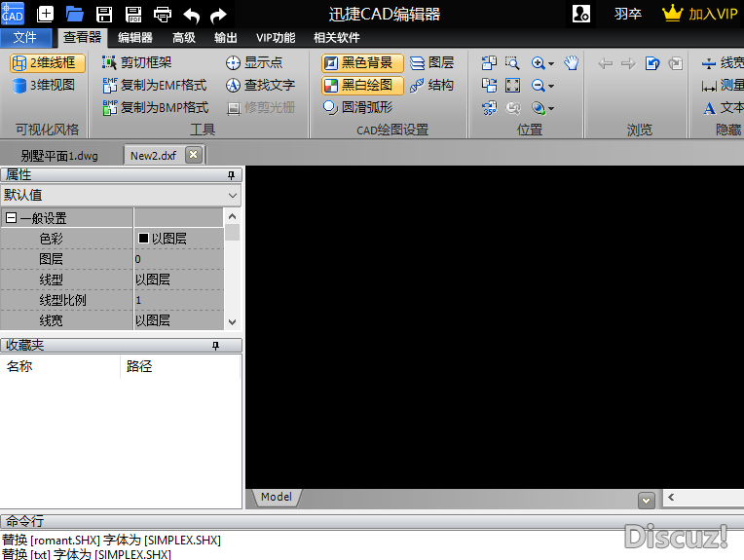Open the 图层 layers tool
The width and height of the screenshot is (744, 560).
431,63
